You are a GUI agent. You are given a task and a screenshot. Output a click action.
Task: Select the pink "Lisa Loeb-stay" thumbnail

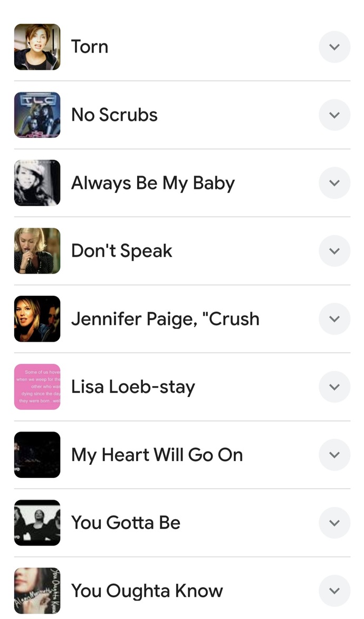37,387
